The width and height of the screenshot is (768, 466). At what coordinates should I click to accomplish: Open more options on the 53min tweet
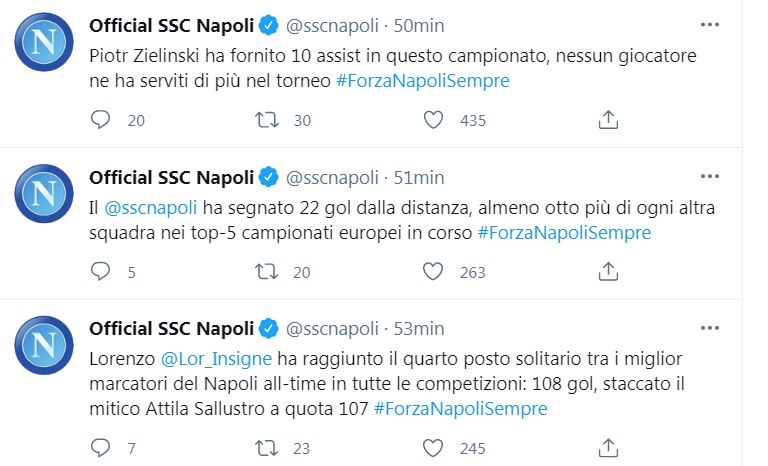click(709, 327)
